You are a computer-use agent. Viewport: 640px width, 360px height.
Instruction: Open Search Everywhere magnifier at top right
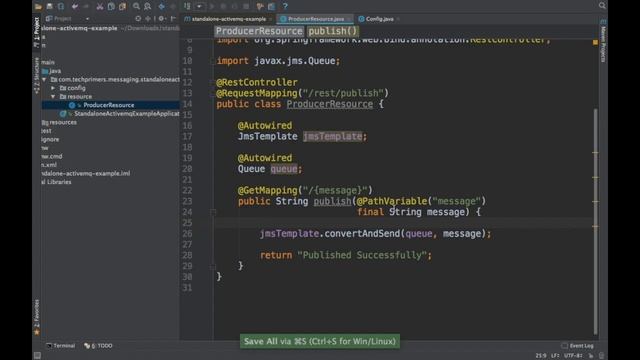602,6
